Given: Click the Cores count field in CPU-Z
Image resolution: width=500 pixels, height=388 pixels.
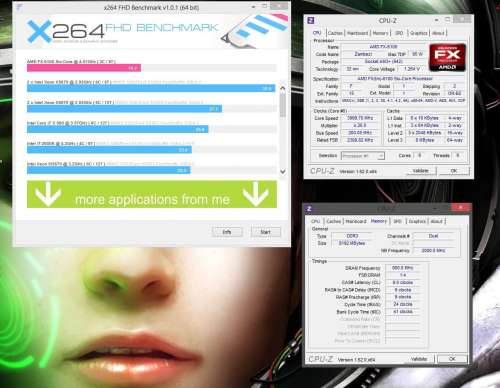Looking at the screenshot, I should pyautogui.click(x=419, y=155).
